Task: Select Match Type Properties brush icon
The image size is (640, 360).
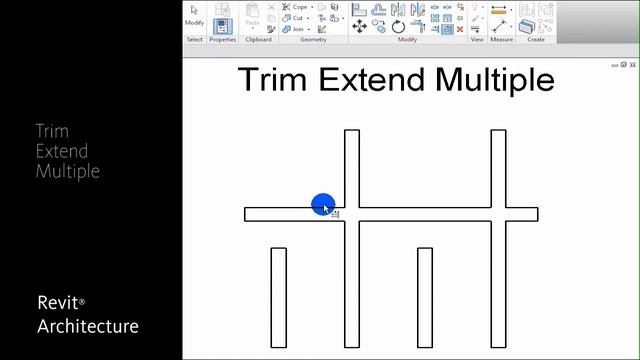Action: pyautogui.click(x=271, y=29)
